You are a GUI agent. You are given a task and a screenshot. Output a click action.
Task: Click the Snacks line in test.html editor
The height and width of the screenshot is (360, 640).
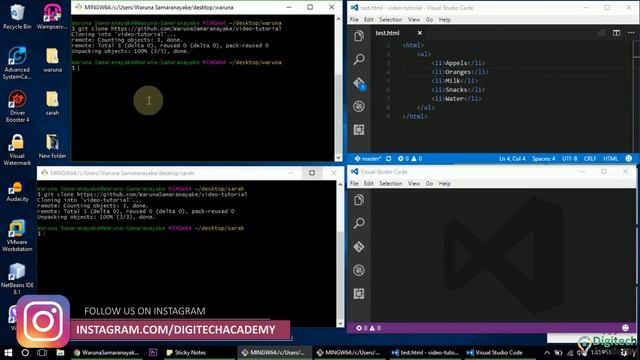click(x=458, y=89)
